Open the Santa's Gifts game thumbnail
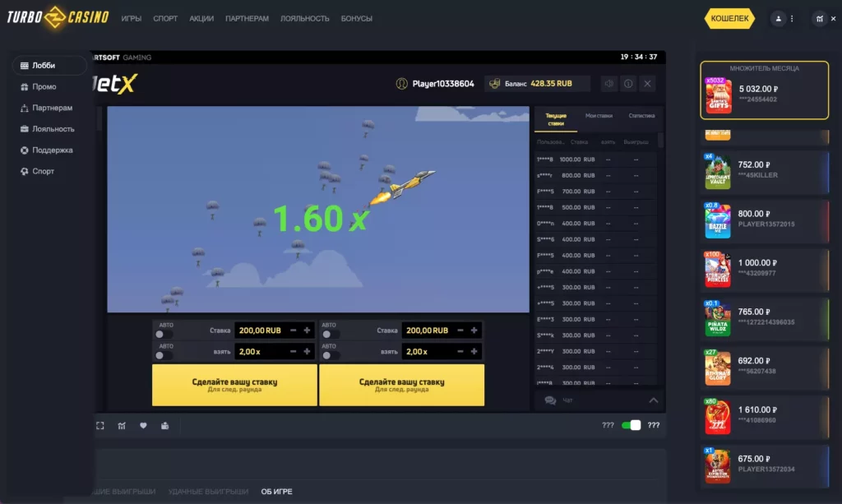Viewport: 842px width, 504px height. [718, 95]
